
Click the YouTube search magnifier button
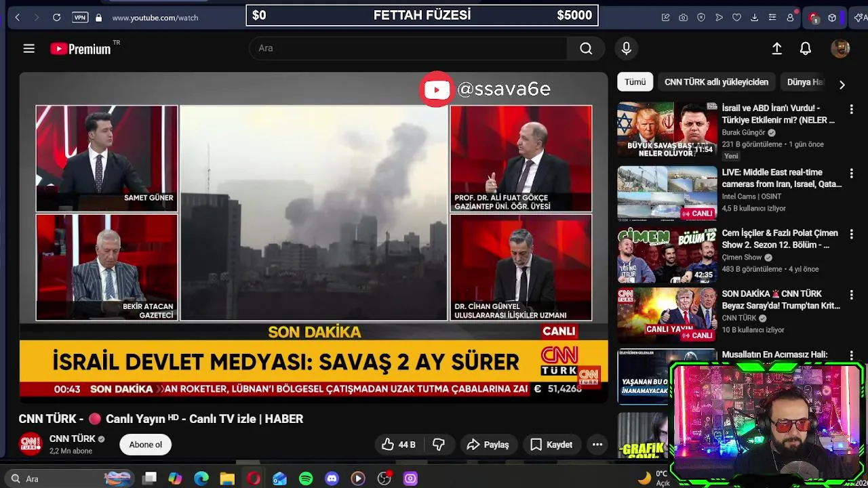(586, 48)
